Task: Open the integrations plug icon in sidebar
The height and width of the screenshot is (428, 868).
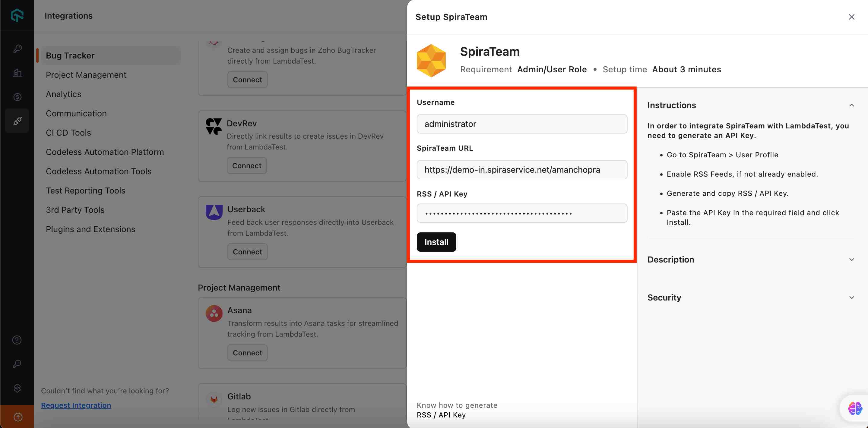Action: click(17, 121)
